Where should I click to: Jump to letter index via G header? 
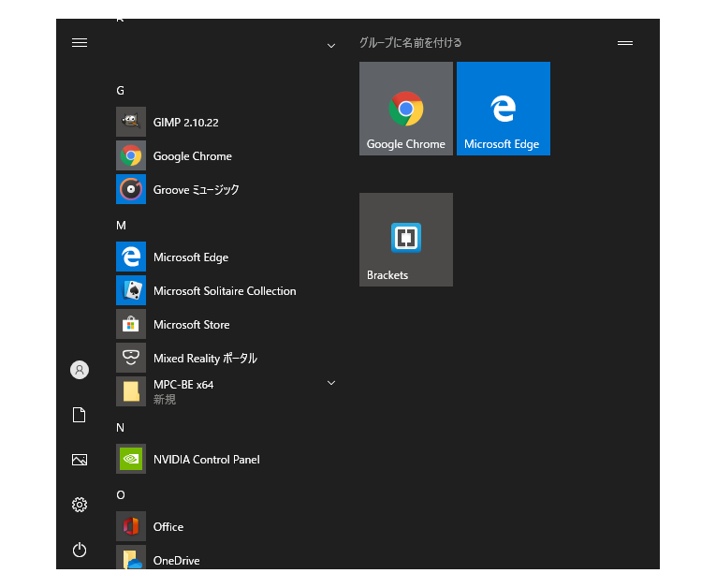point(120,91)
